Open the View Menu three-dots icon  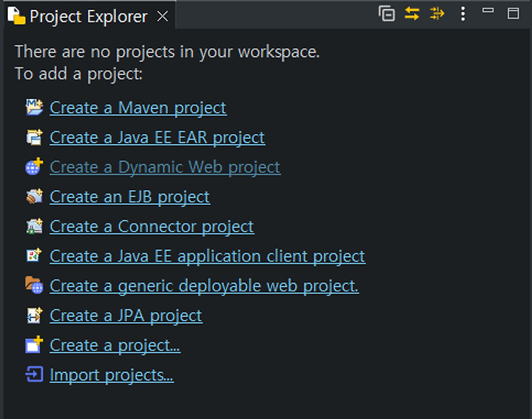pos(462,14)
